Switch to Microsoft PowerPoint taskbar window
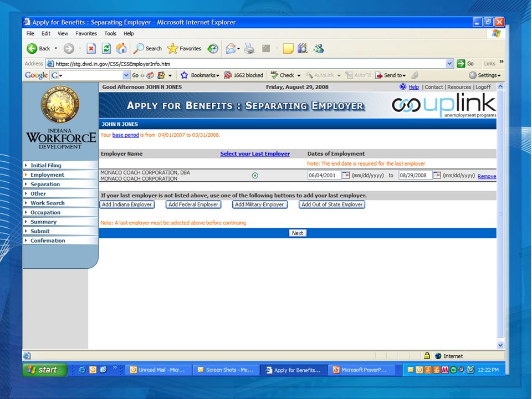 tap(362, 370)
